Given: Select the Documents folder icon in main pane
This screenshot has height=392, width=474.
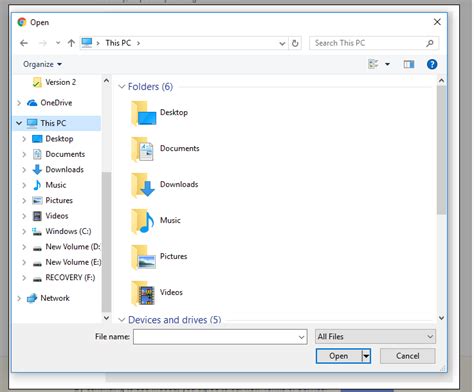Looking at the screenshot, I should coord(143,149).
